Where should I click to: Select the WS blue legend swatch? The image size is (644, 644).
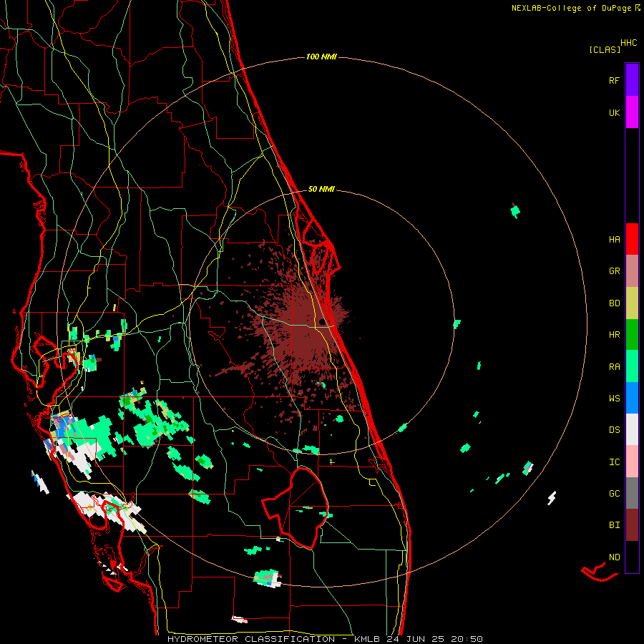point(632,398)
